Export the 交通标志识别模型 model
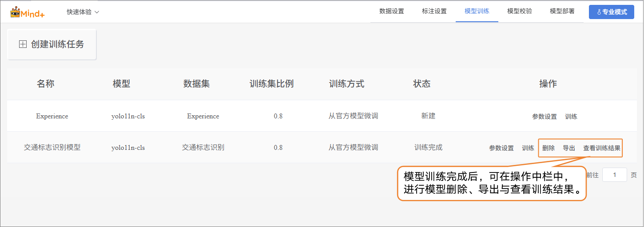This screenshot has width=644, height=227. (x=568, y=148)
